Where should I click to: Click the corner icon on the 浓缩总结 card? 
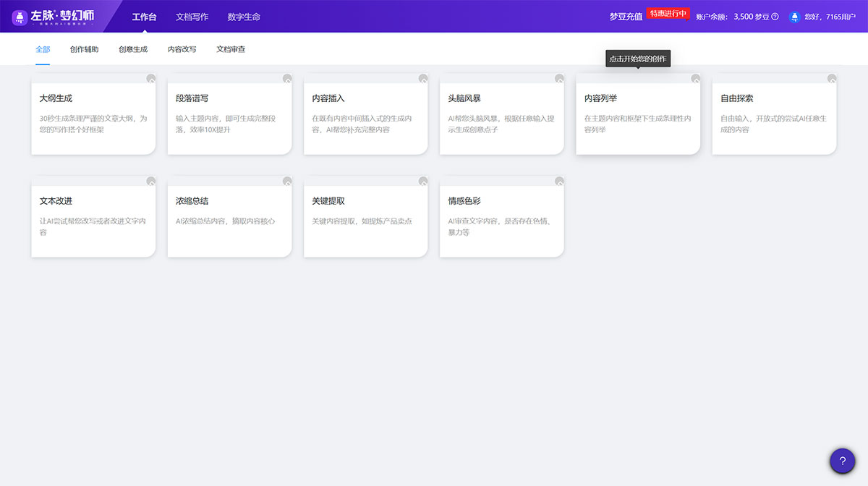(287, 181)
